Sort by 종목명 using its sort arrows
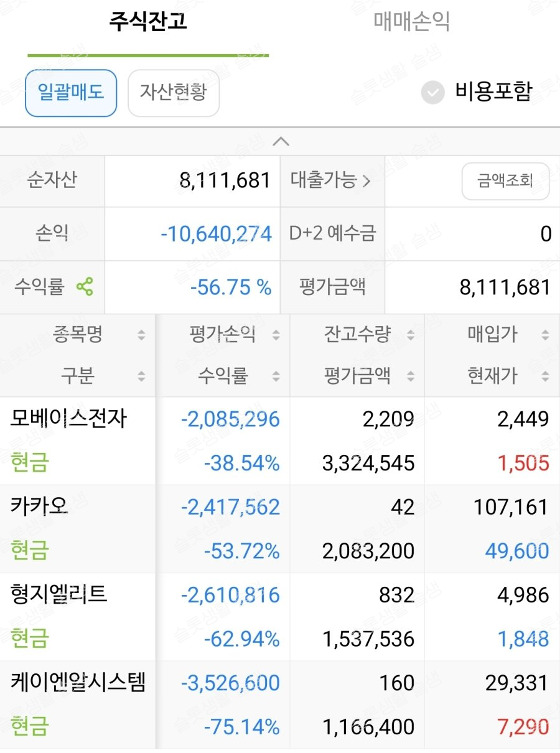Image resolution: width=560 pixels, height=753 pixels. (141, 335)
